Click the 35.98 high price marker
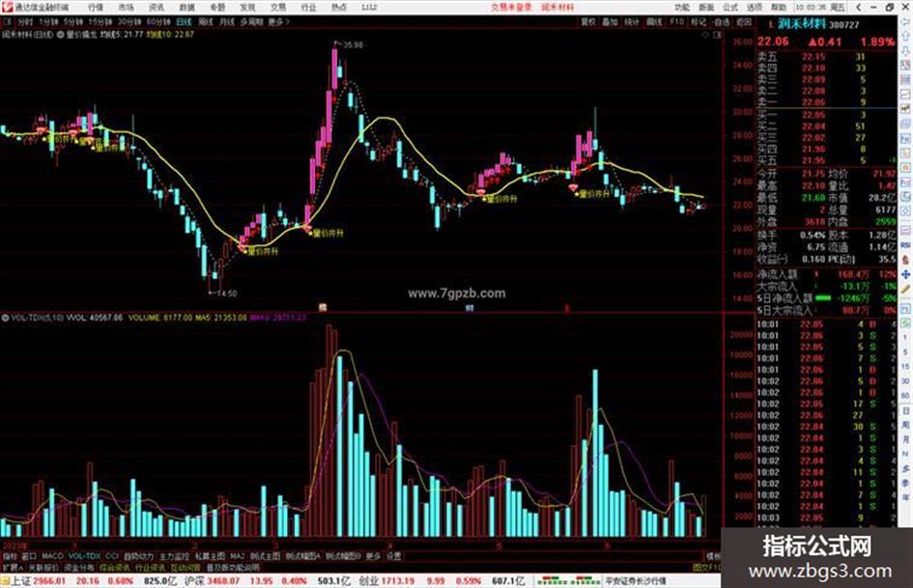 click(353, 44)
